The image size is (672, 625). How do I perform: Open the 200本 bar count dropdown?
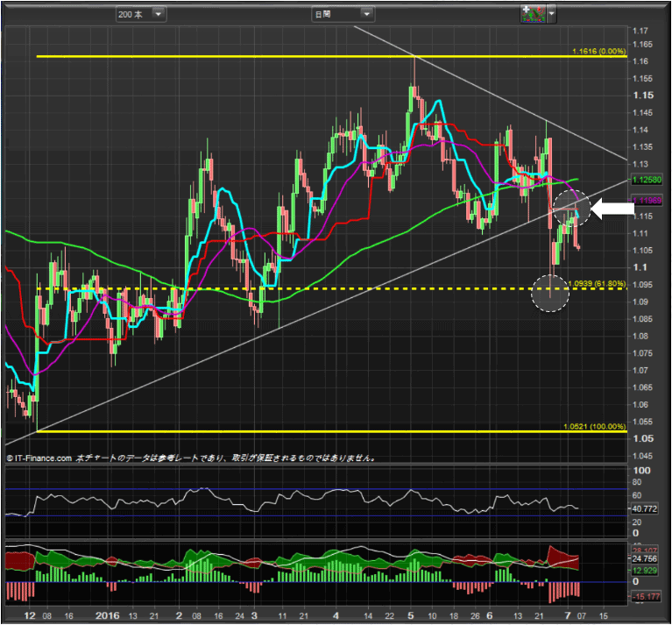coord(140,14)
